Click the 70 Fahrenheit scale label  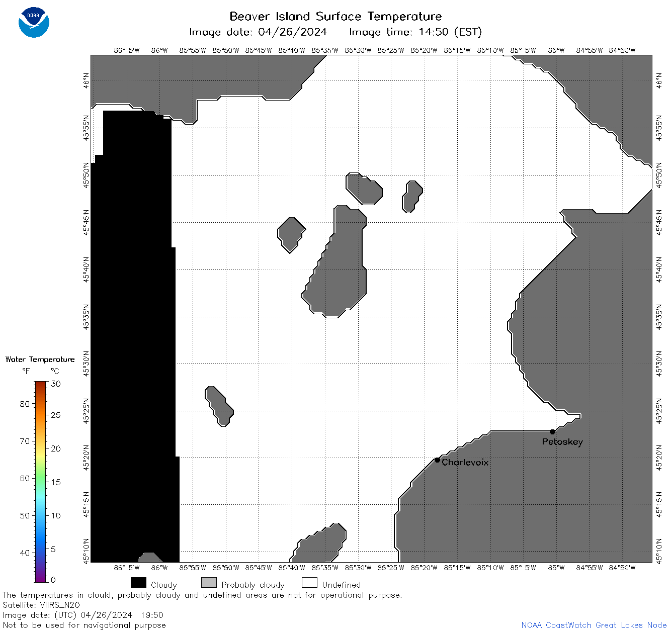click(x=25, y=441)
